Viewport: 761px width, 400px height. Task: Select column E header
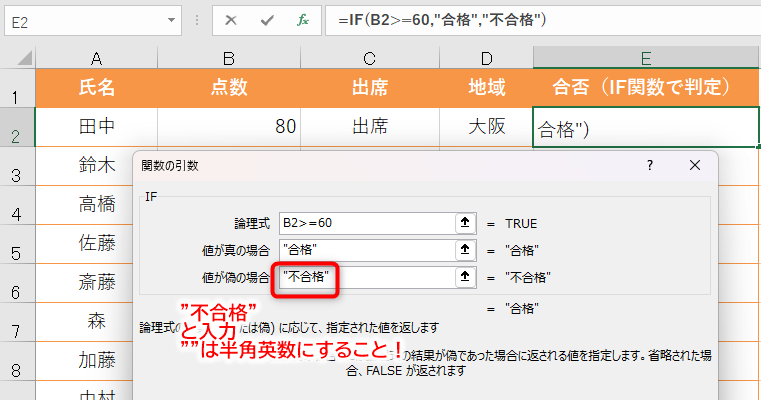(x=647, y=58)
